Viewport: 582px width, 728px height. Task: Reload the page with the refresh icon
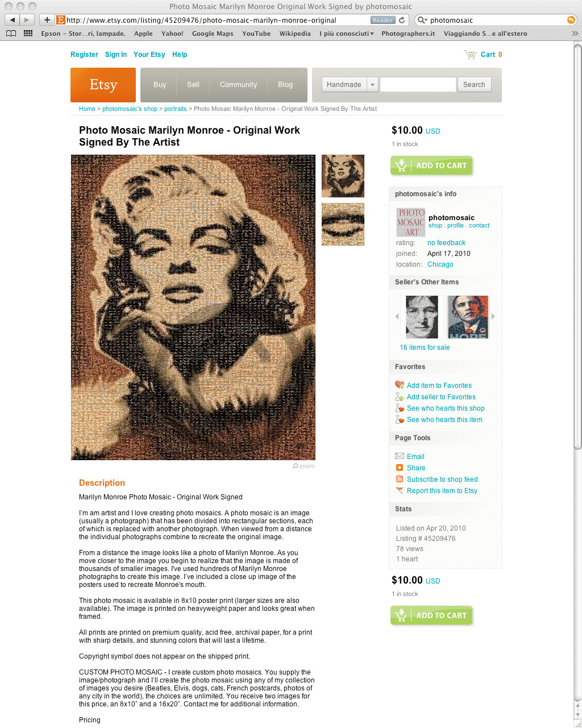[x=402, y=20]
